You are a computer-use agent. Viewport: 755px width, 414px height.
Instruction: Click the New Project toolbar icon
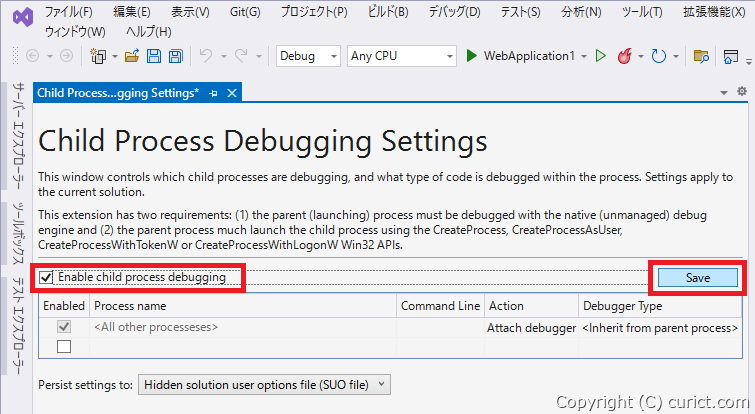coord(98,56)
